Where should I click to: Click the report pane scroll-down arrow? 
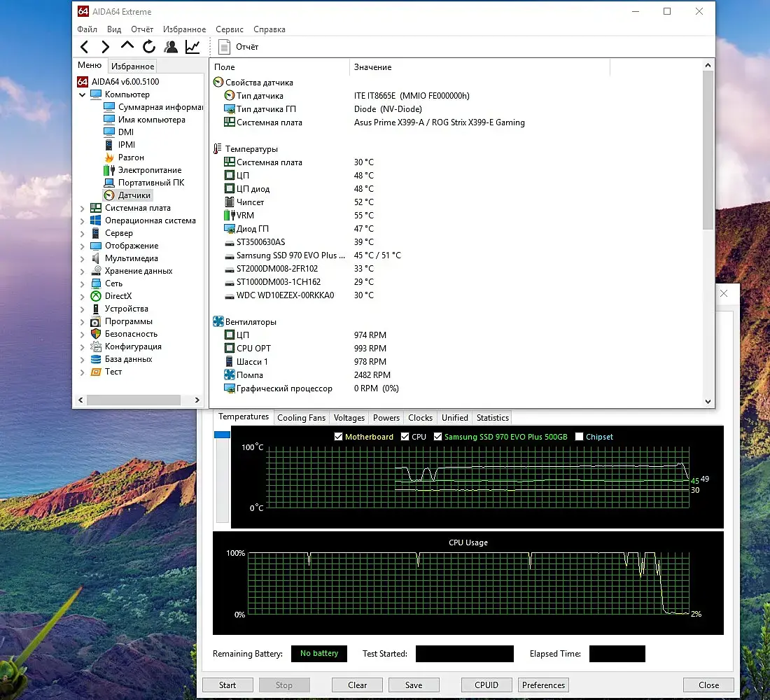[708, 401]
